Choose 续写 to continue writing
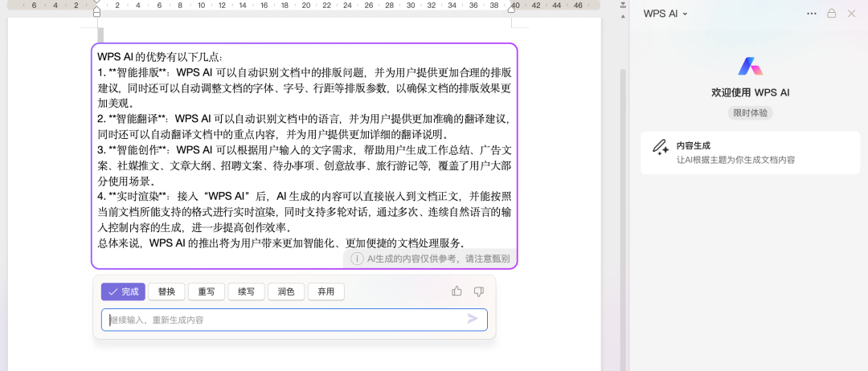This screenshot has width=868, height=371. [x=246, y=291]
